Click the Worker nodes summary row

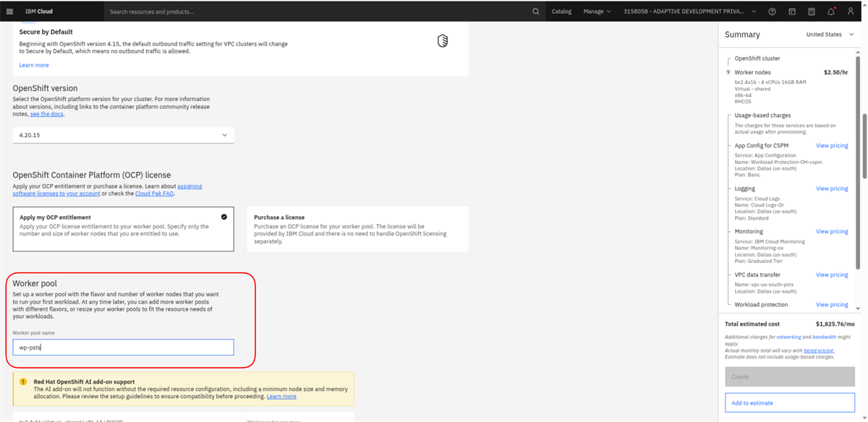pos(788,72)
